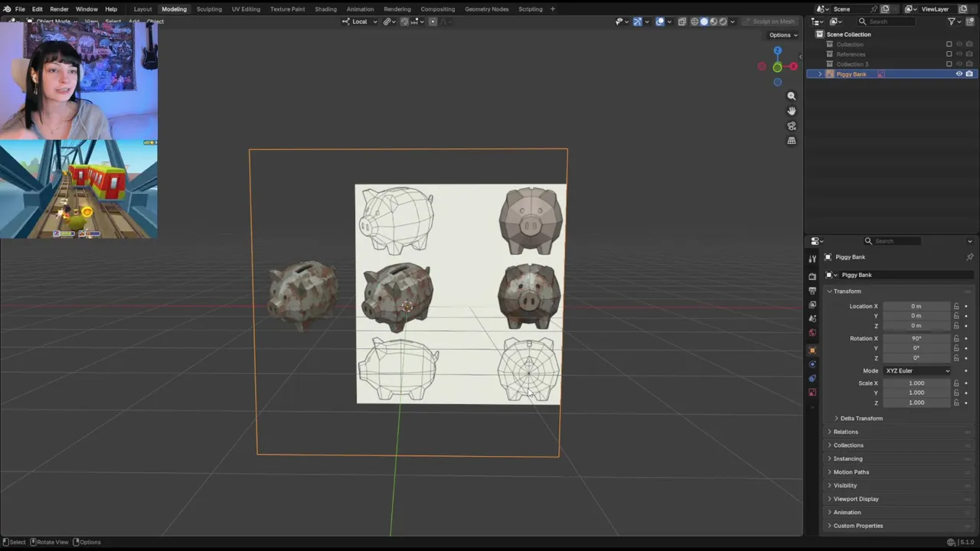Open the viewport Options dropdown

(783, 35)
